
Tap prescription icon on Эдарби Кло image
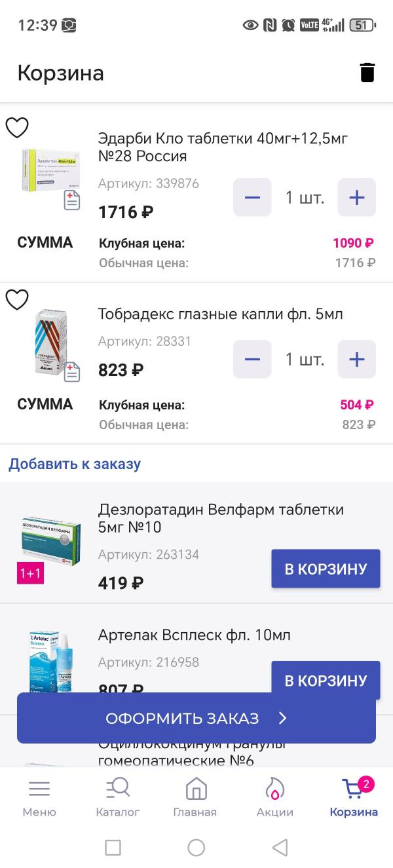coord(71,200)
